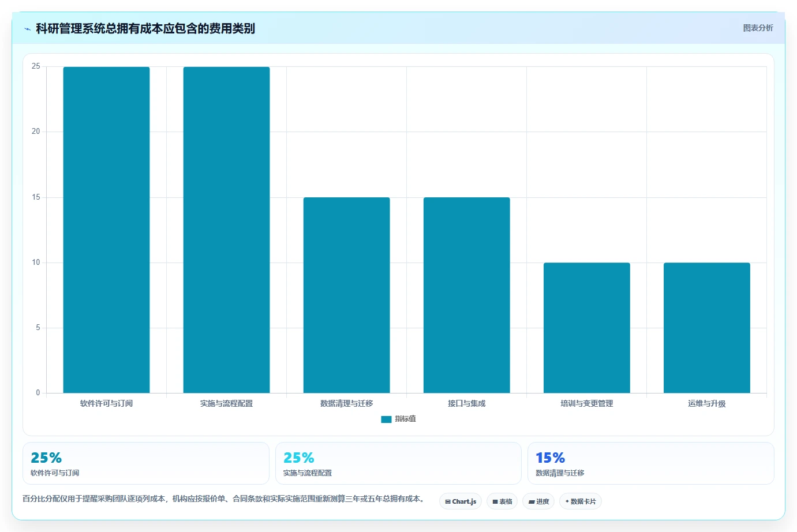This screenshot has height=532, width=797.
Task: Select the 数据清理与迁移 bar in the chart
Action: [346, 295]
